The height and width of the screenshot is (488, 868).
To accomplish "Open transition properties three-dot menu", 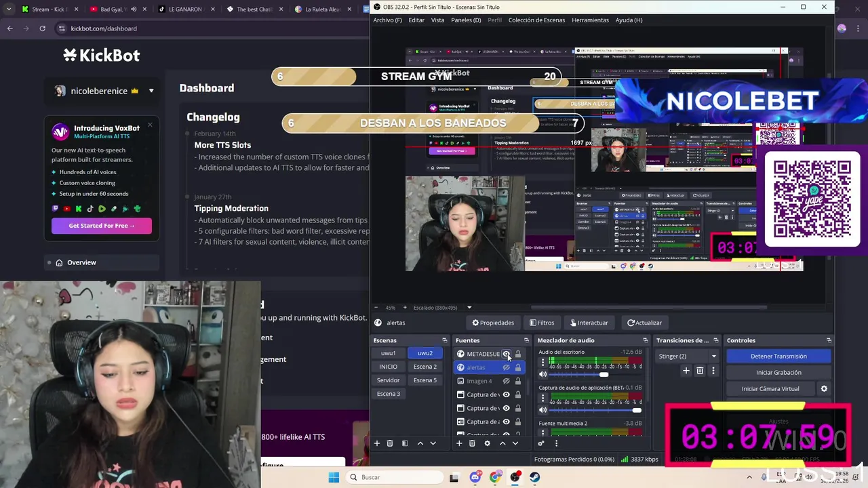I will [713, 371].
